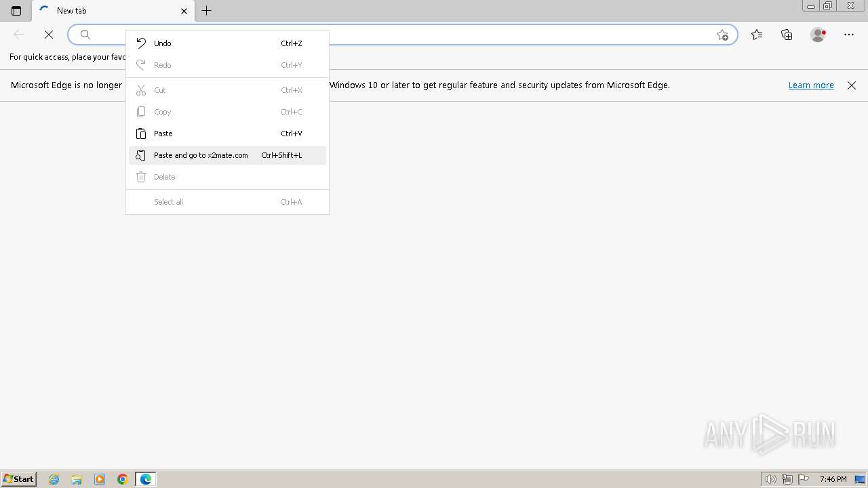Click the search icon in address bar
This screenshot has height=488, width=868.
click(85, 35)
